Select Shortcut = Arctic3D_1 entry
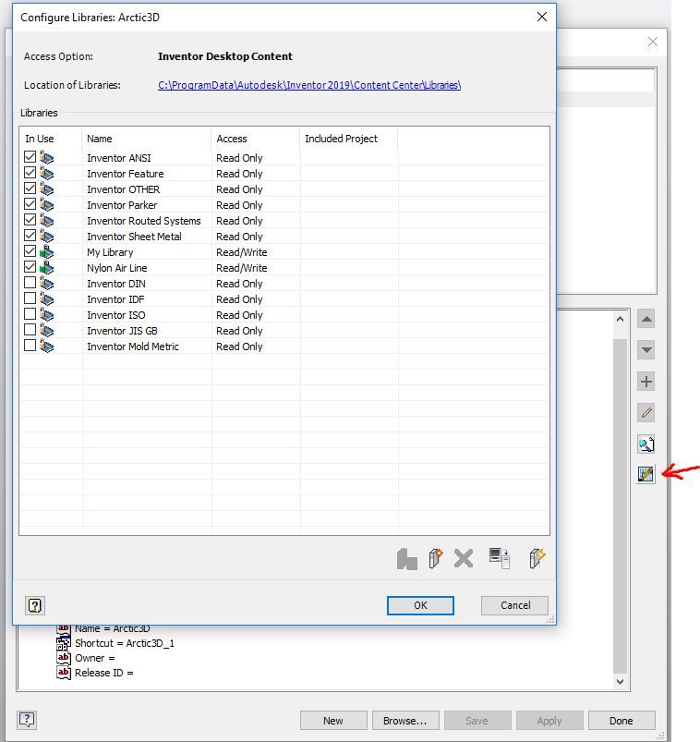The image size is (700, 742). (x=125, y=643)
